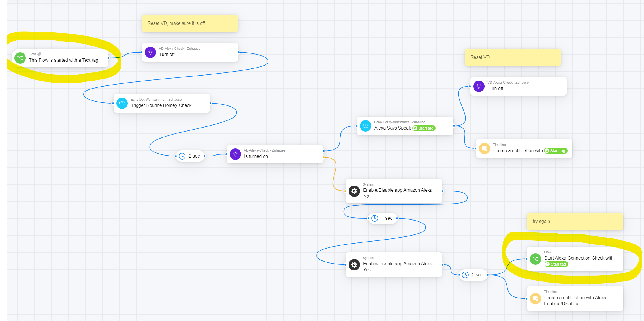This screenshot has width=644, height=321.
Task: Select the yellow 'Reset VD' note
Action: tap(513, 57)
